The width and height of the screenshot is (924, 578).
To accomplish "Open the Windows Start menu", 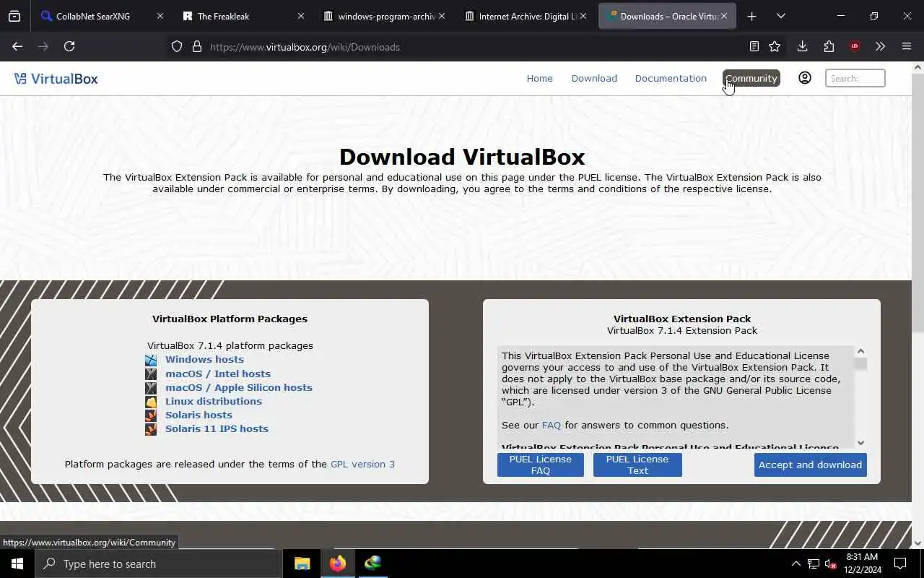I will (x=17, y=564).
